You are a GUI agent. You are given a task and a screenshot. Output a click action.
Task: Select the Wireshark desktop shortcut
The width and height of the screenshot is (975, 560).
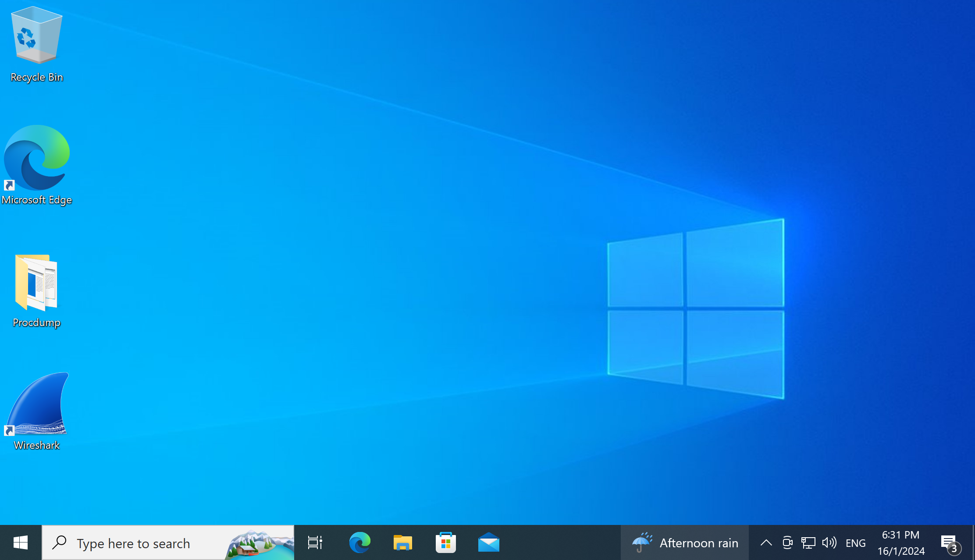click(x=36, y=412)
